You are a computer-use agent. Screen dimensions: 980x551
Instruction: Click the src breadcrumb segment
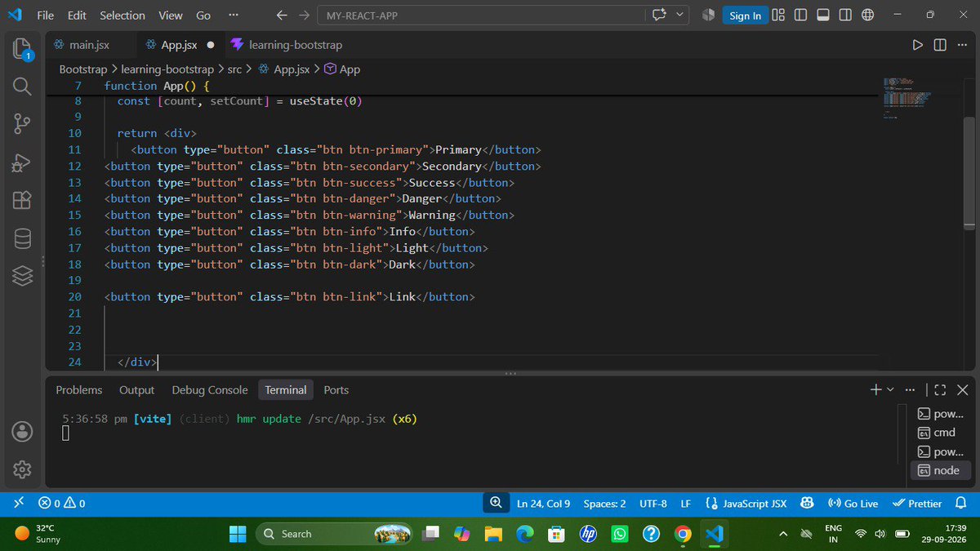pos(234,69)
